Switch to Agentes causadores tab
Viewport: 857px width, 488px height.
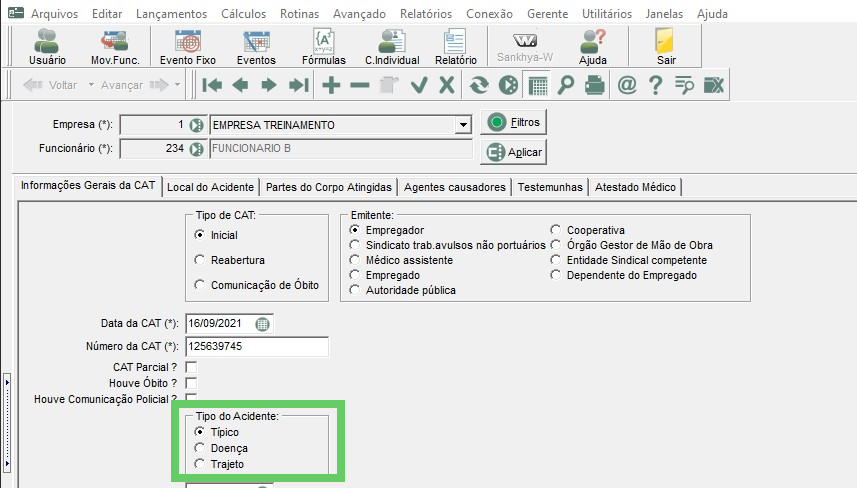[455, 187]
